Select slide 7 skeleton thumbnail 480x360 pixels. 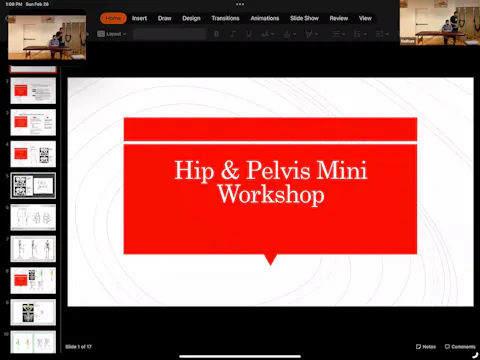tap(33, 249)
